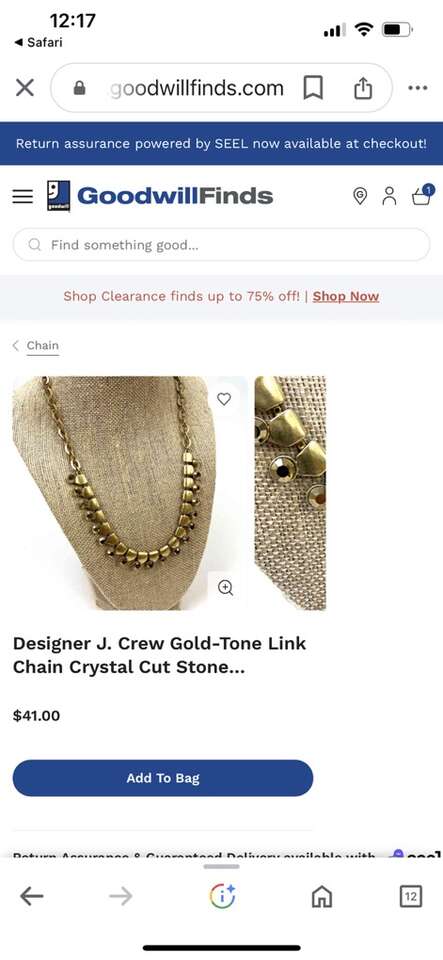The height and width of the screenshot is (960, 443).
Task: Click the Find something good search field
Action: click(222, 245)
